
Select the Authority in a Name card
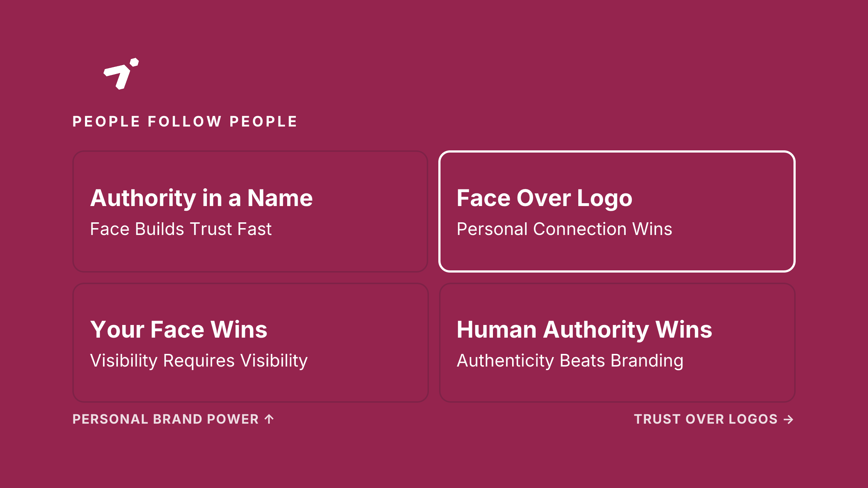click(250, 211)
